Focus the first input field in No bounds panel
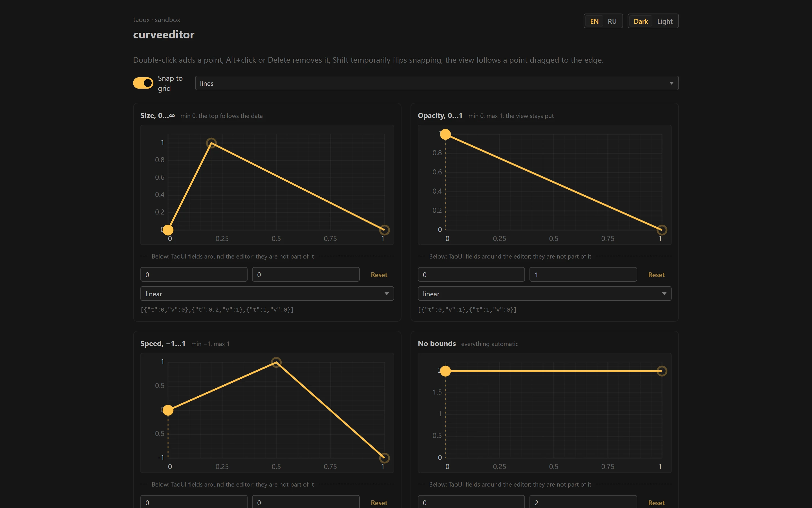Screen dimensions: 812x508 coord(471,502)
